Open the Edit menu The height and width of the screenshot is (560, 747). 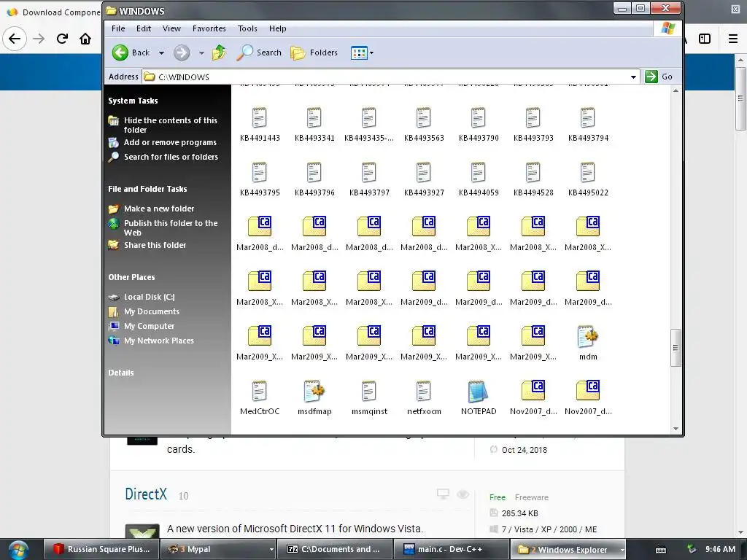click(144, 28)
